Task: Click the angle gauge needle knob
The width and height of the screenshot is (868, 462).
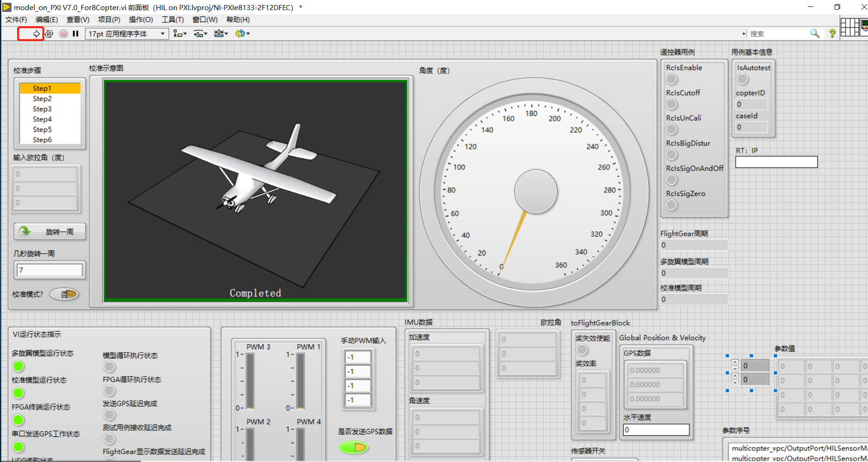Action: click(535, 191)
